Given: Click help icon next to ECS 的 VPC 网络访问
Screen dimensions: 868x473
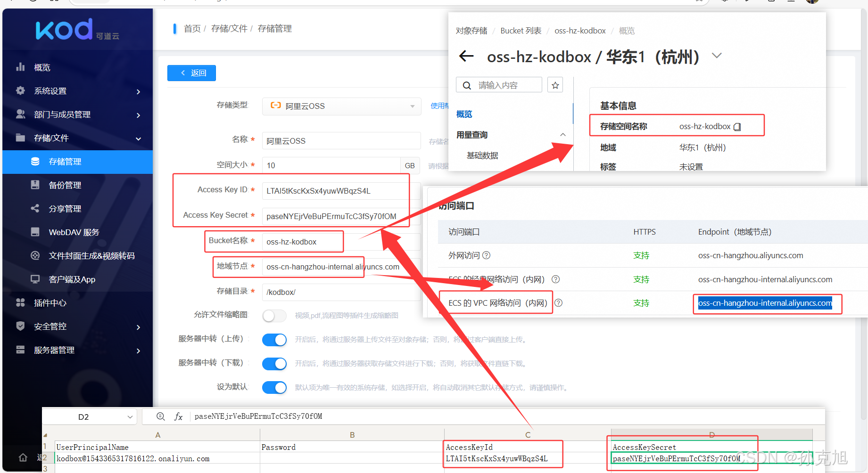Looking at the screenshot, I should 559,303.
